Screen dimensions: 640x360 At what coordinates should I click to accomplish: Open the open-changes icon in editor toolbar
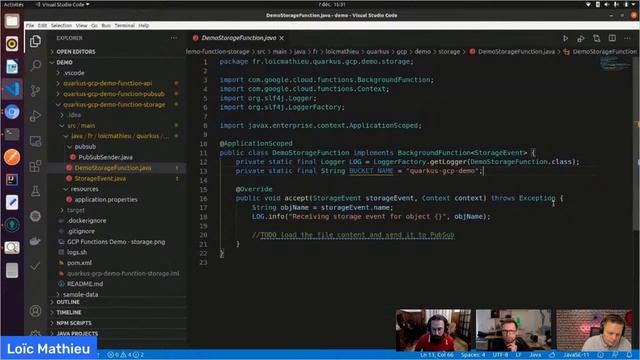[596, 38]
